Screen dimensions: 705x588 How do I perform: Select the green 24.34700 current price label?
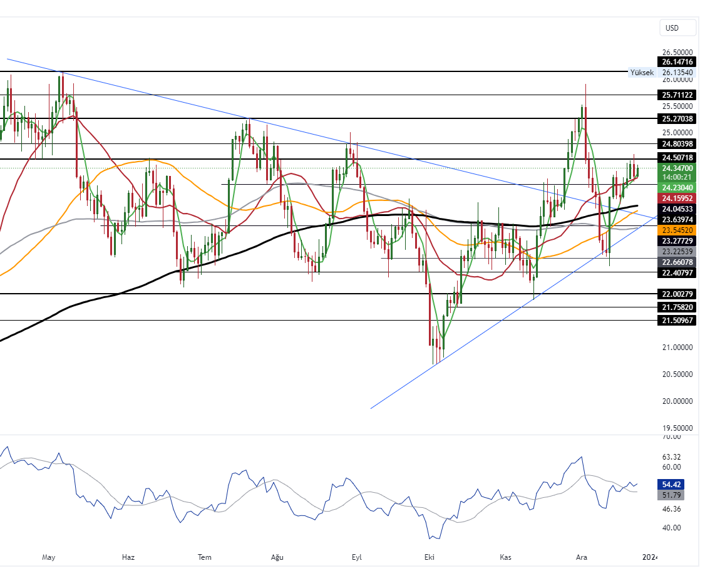(677, 168)
